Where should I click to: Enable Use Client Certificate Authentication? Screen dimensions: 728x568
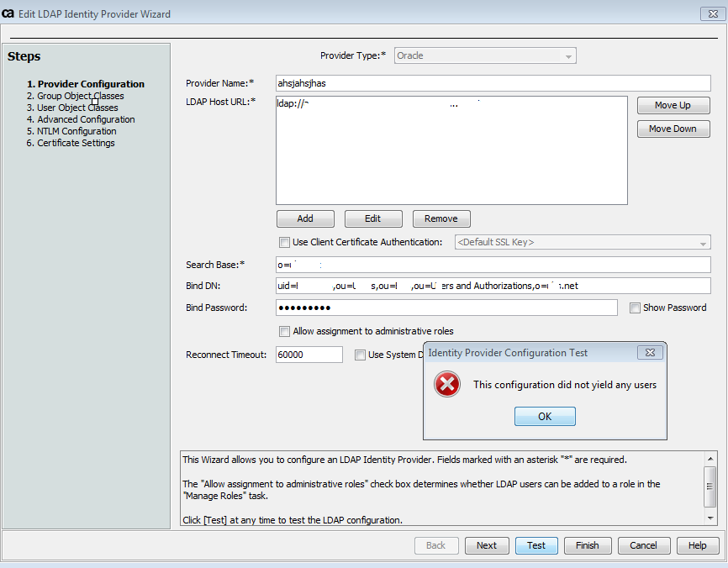pyautogui.click(x=284, y=242)
